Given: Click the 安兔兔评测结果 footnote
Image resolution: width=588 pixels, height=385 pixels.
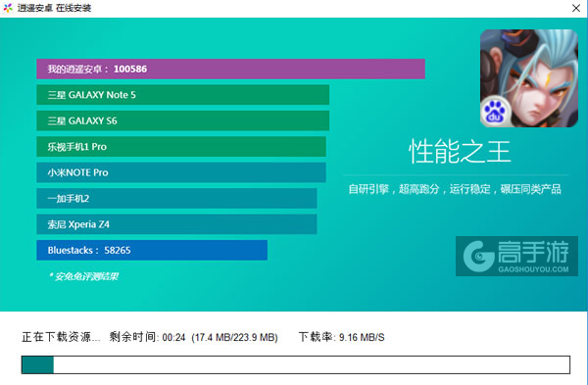Looking at the screenshot, I should coord(83,276).
